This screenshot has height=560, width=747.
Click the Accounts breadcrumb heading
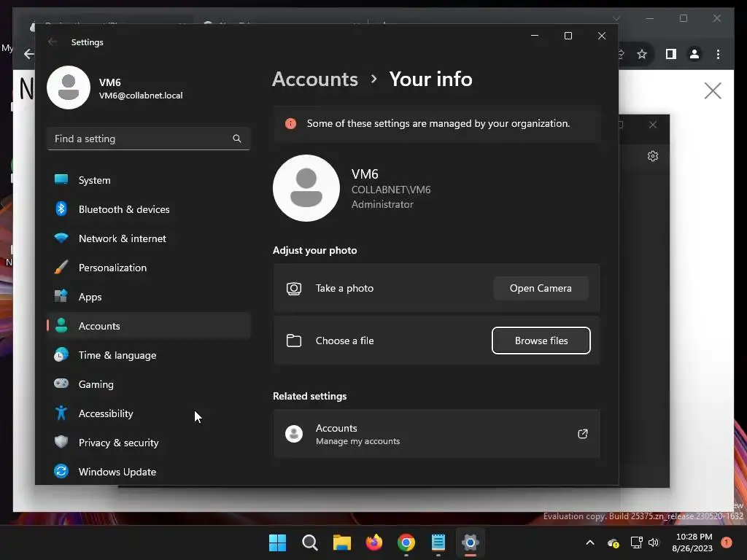[315, 79]
